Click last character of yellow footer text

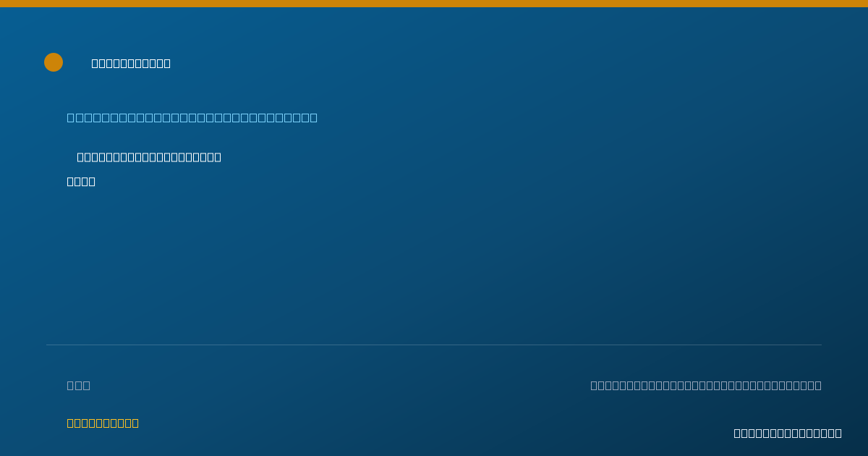point(135,423)
